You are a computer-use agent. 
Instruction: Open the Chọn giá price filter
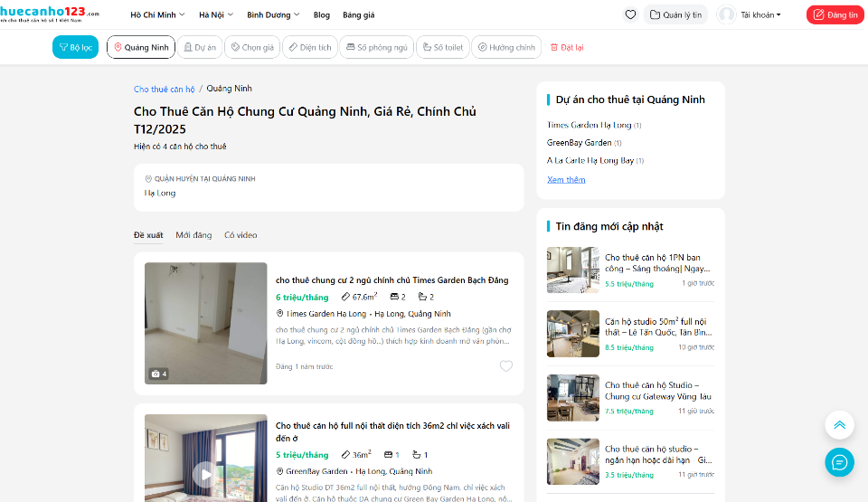click(x=251, y=47)
